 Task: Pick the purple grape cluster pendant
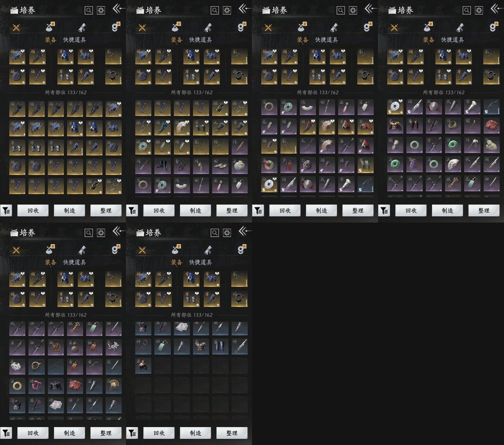414,164
